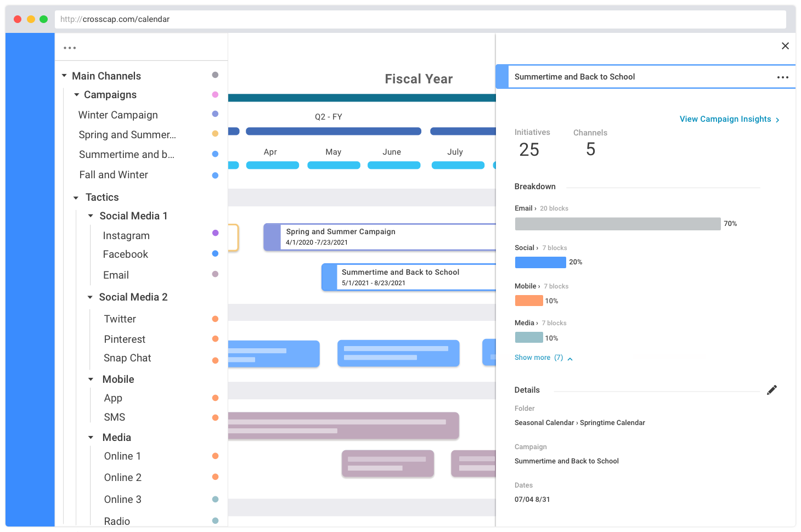Click the Q2 - FY quarter bar
This screenshot has height=532, width=801.
click(334, 132)
